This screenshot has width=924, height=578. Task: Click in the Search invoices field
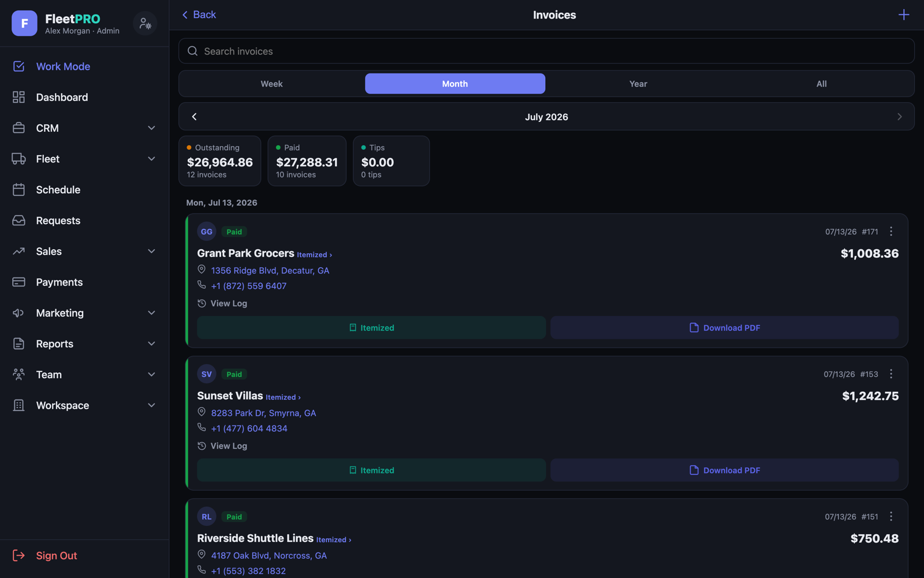pos(546,51)
